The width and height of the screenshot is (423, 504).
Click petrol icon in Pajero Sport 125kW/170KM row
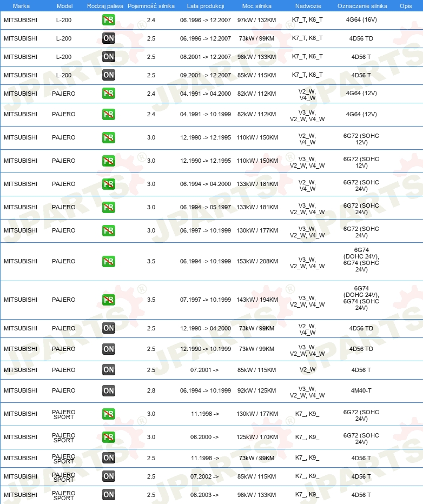[x=109, y=437]
